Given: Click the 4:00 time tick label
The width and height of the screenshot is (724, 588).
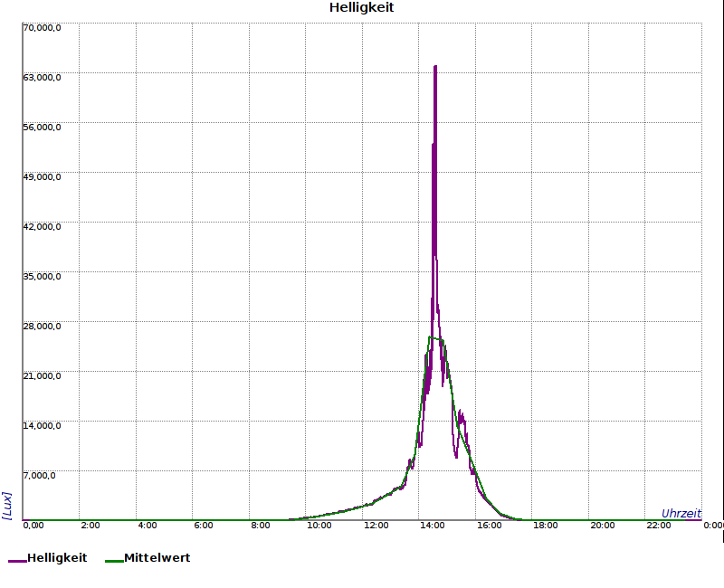Looking at the screenshot, I should coord(148,526).
